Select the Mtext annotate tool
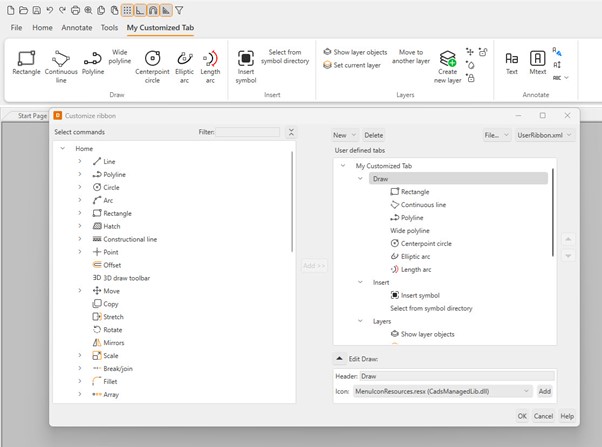This screenshot has width=602, height=447. (537, 62)
